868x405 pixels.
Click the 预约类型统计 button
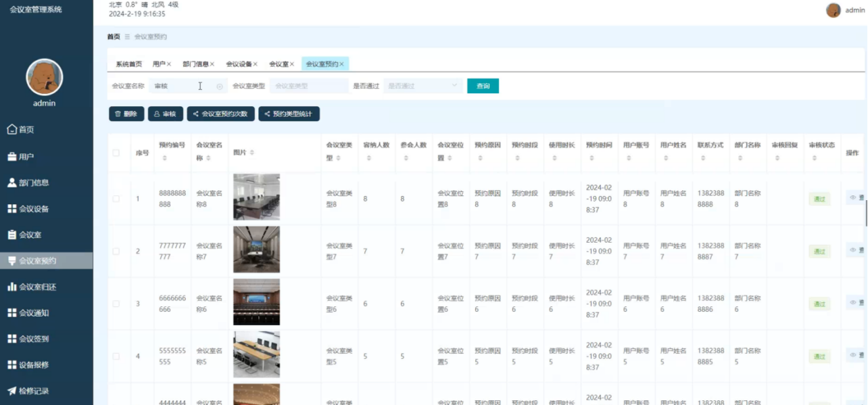289,114
